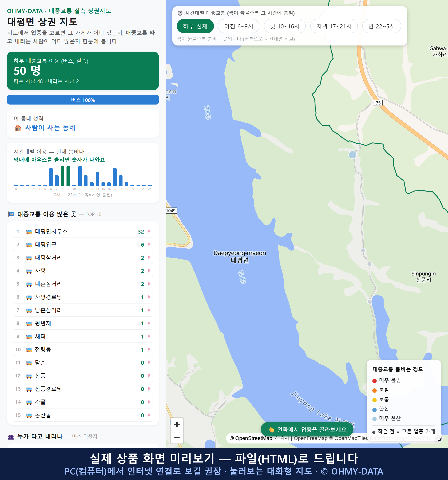Screen dimensions: 448x480
Task: Select the 대평삼거리 stop name
Action: [48, 258]
